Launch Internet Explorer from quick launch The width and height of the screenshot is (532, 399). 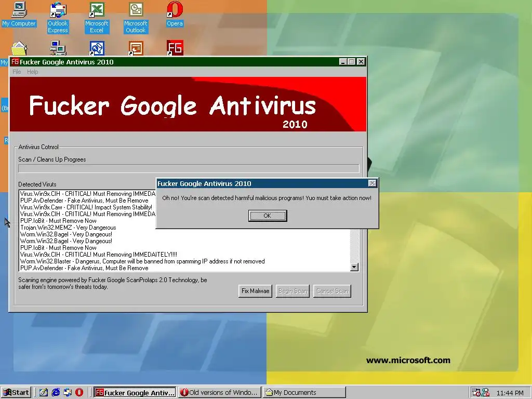[56, 393]
